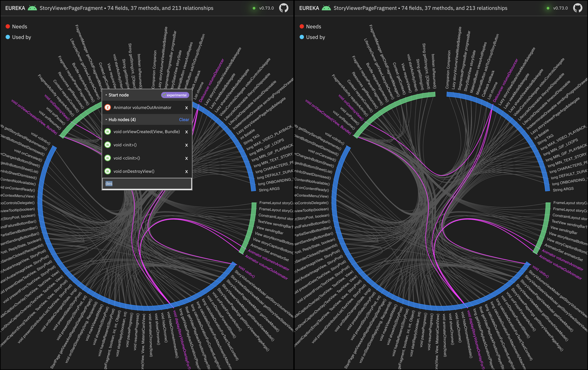This screenshot has height=370, width=588.
Task: Remove void <init>() hub node
Action: click(186, 145)
